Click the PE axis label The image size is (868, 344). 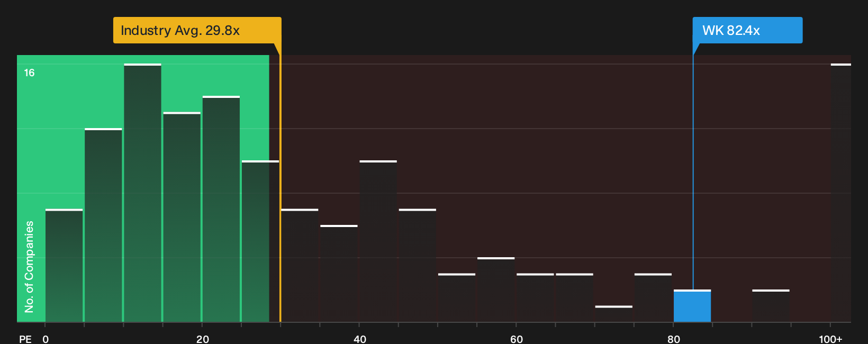[x=25, y=339]
